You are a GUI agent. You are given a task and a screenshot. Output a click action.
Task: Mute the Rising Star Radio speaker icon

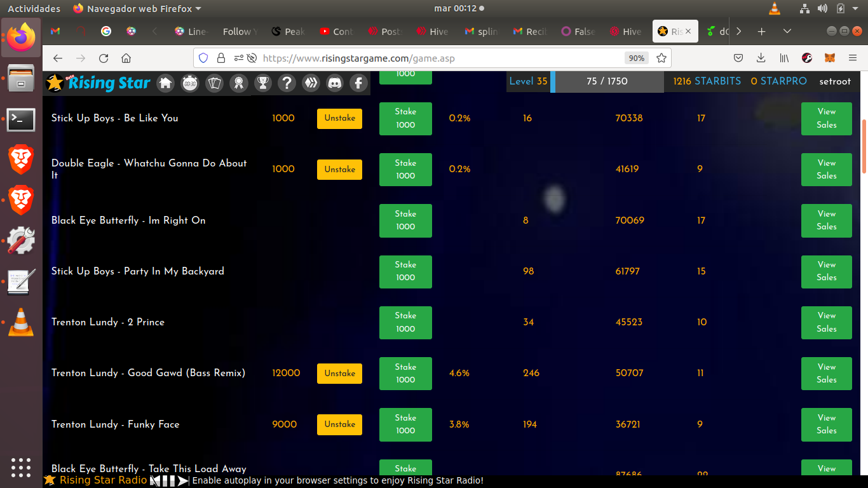[156, 481]
